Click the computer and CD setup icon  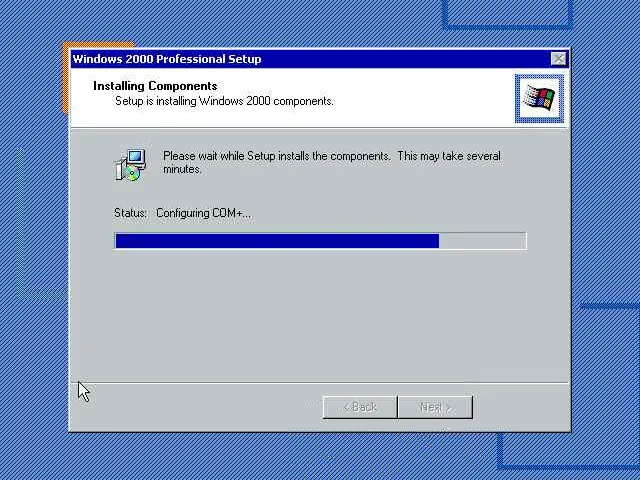point(130,165)
